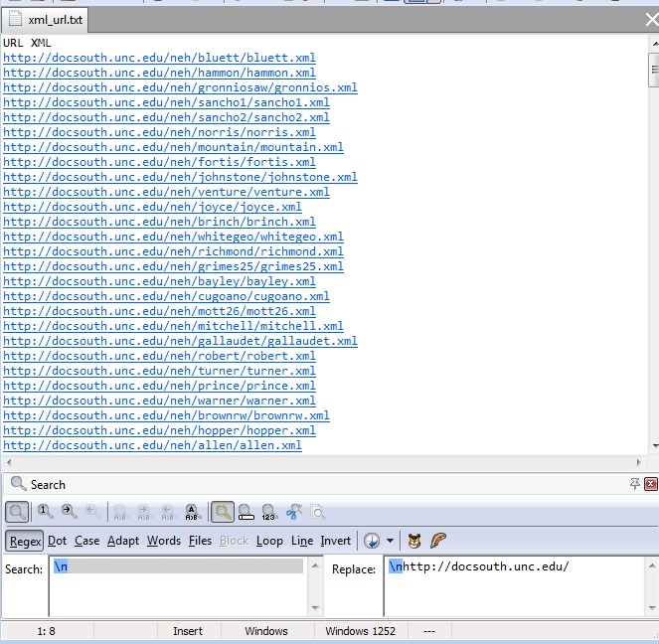The width and height of the screenshot is (659, 644).
Task: Click the Replace Current match icon
Action: pyautogui.click(x=120, y=512)
